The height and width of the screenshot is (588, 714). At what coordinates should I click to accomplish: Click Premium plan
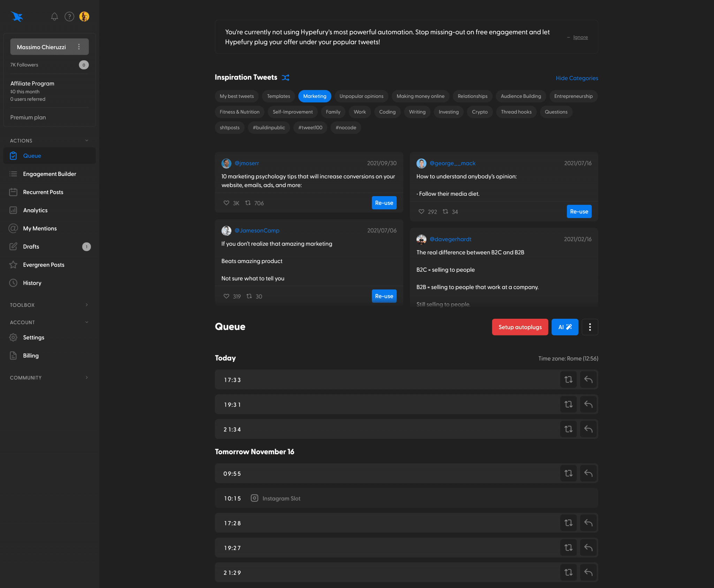tap(28, 117)
